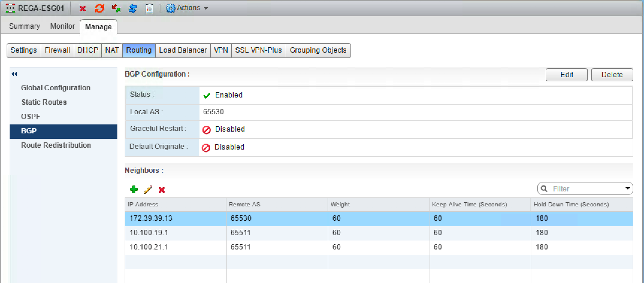
Task: Open the Actions dropdown menu
Action: (x=188, y=8)
